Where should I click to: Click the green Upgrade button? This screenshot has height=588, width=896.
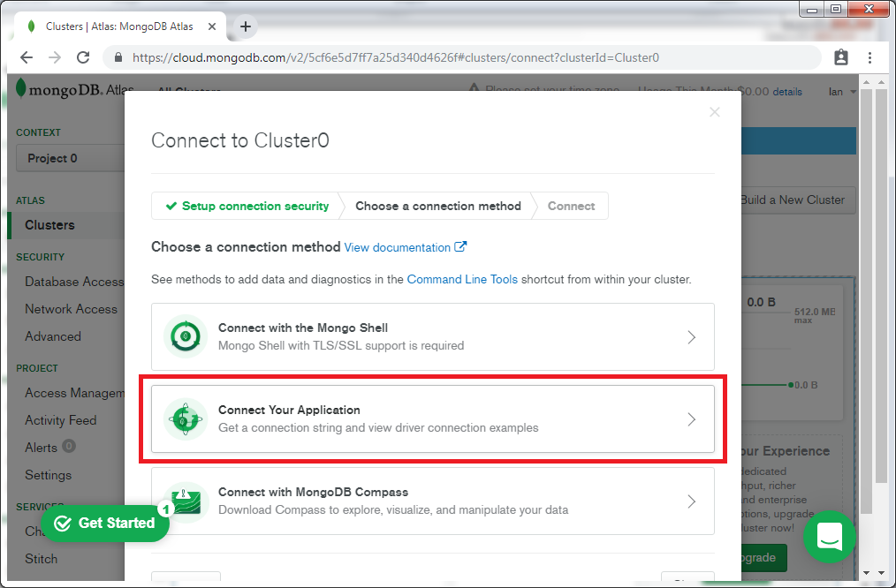(x=763, y=557)
